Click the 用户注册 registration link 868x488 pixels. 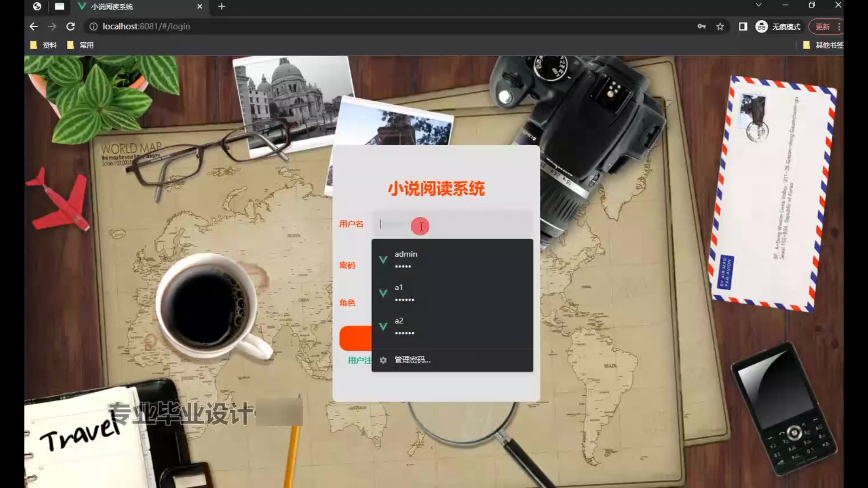click(360, 360)
